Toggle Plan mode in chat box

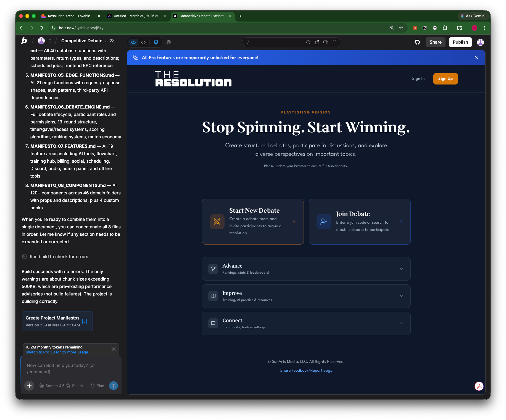coord(97,386)
